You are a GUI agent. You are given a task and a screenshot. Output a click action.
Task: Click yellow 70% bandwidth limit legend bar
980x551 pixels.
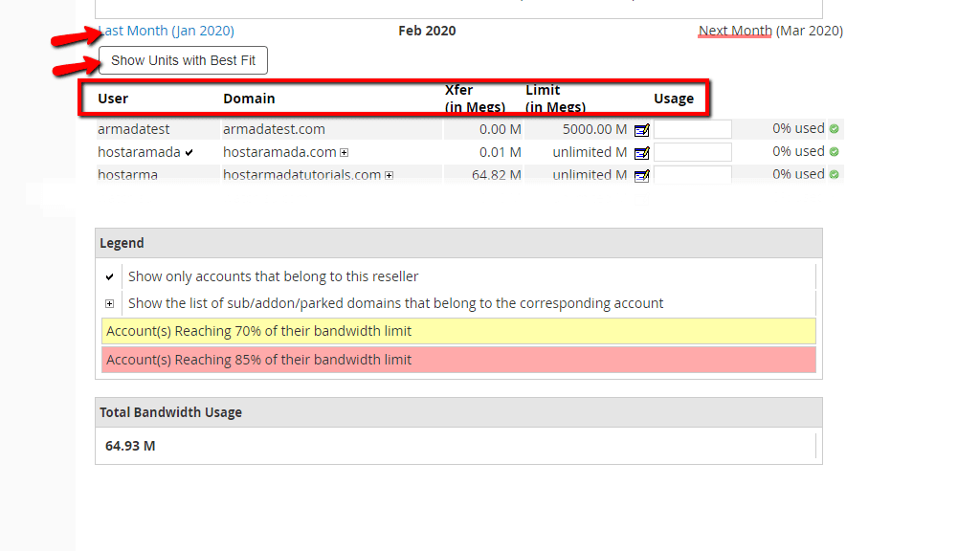click(x=458, y=331)
